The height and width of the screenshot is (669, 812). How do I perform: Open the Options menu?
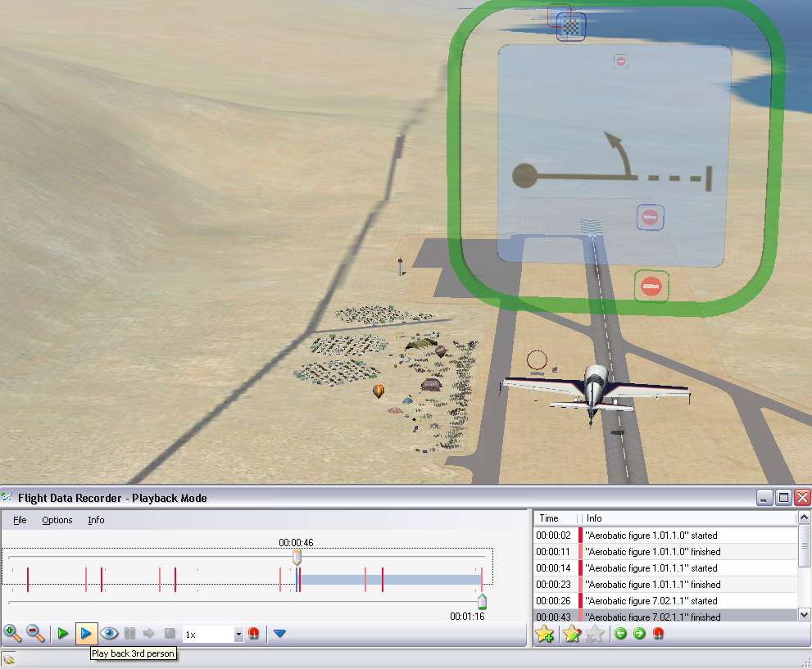click(x=57, y=520)
